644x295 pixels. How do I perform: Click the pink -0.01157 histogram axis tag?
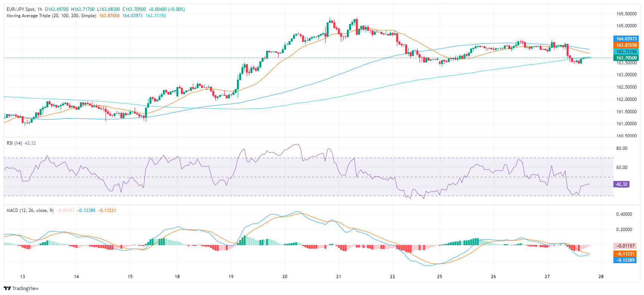tap(625, 246)
